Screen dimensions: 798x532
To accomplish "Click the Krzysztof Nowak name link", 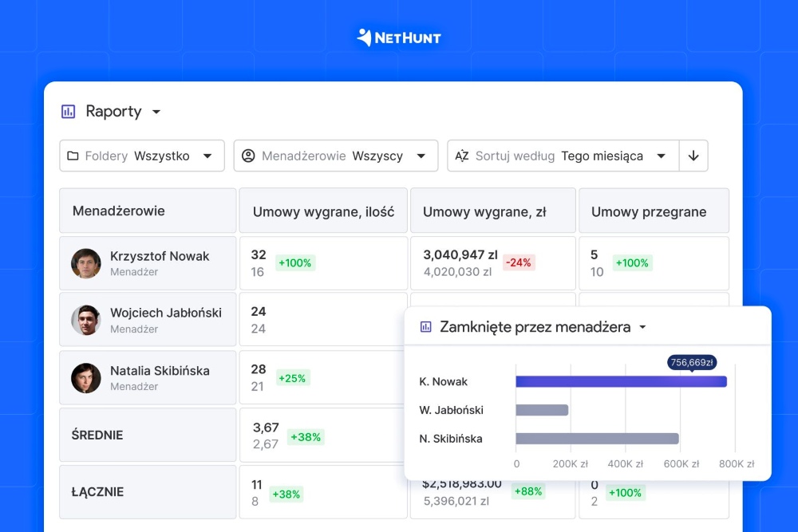I will (x=160, y=256).
